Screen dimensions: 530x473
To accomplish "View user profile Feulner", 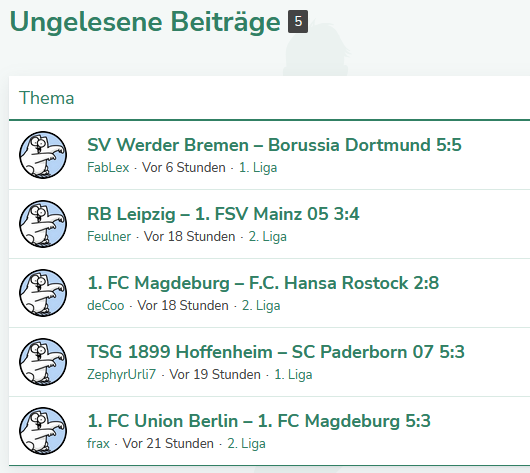I will (109, 236).
